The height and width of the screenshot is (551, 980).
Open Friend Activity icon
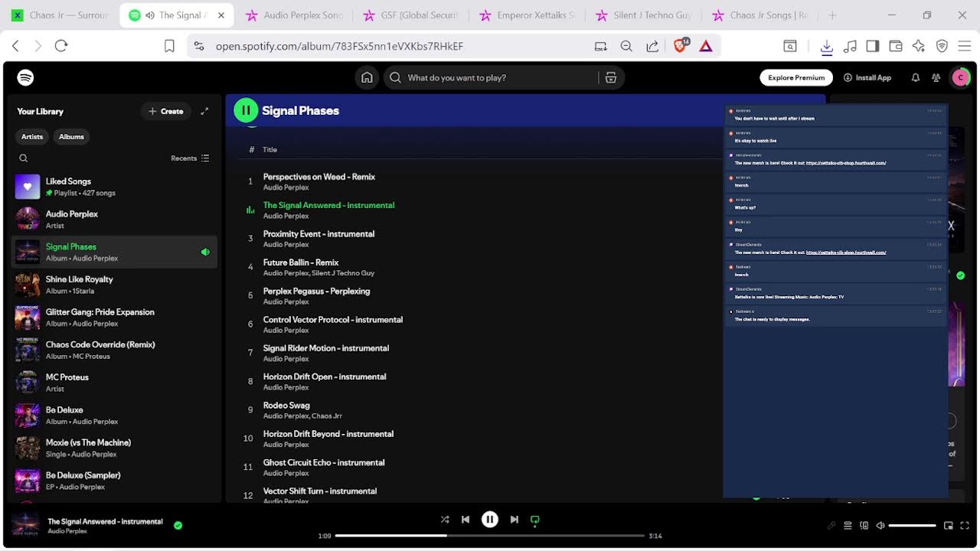coord(936,77)
